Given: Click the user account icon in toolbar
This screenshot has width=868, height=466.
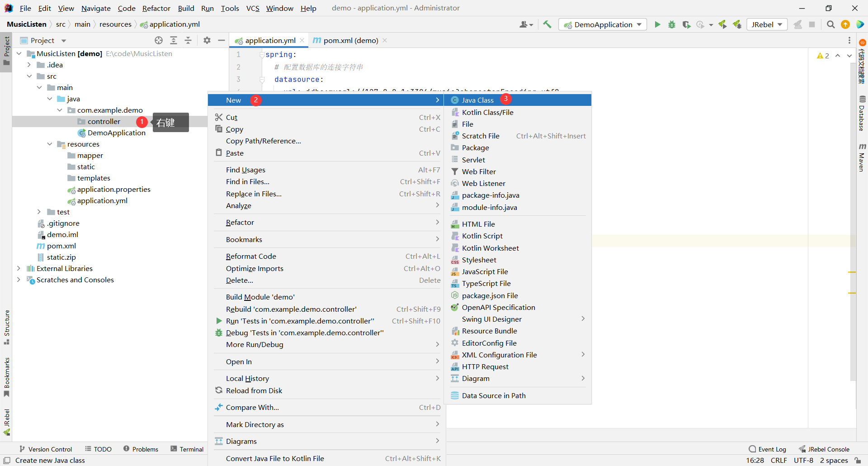Looking at the screenshot, I should [526, 24].
